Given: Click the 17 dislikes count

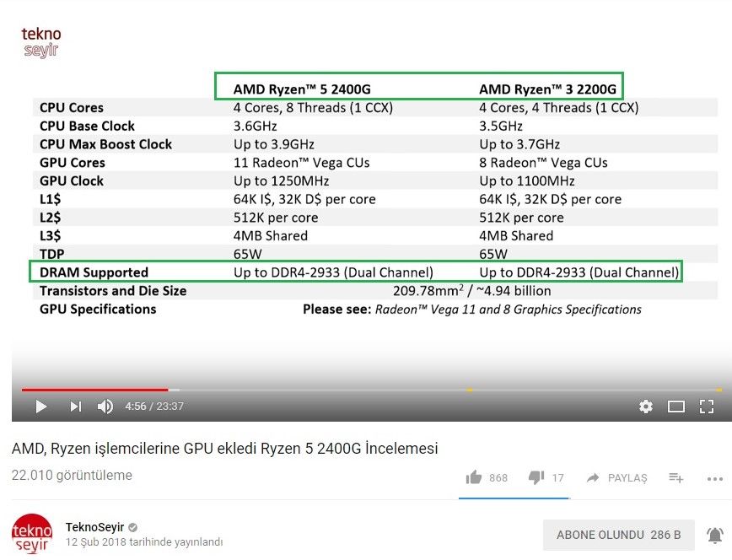Looking at the screenshot, I should click(558, 478).
